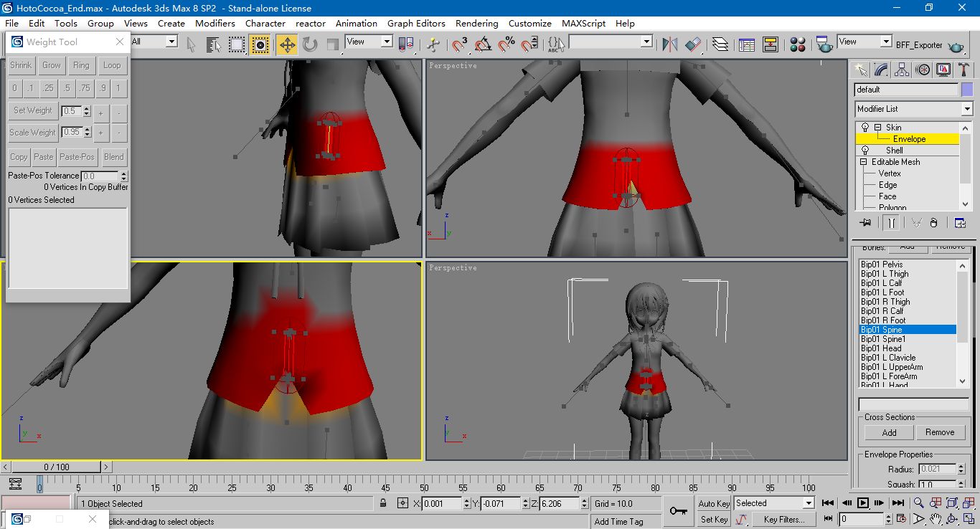This screenshot has height=529, width=980.
Task: Activate the Rotate tool
Action: pyautogui.click(x=310, y=44)
